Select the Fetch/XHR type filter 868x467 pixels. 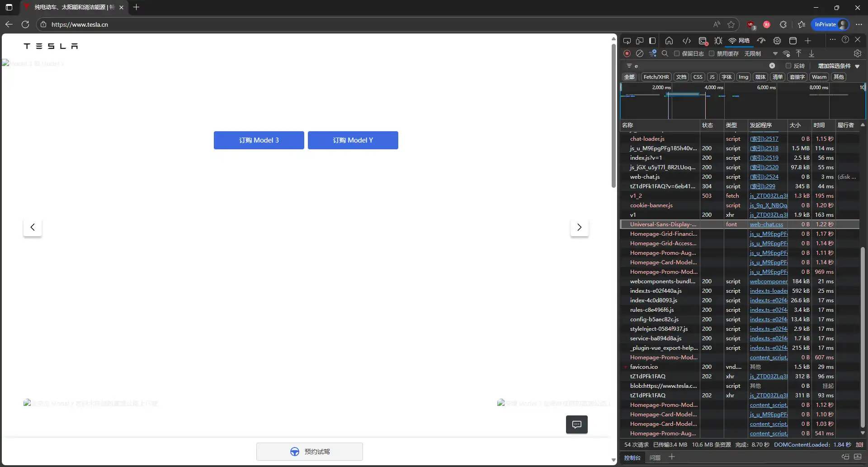click(656, 77)
